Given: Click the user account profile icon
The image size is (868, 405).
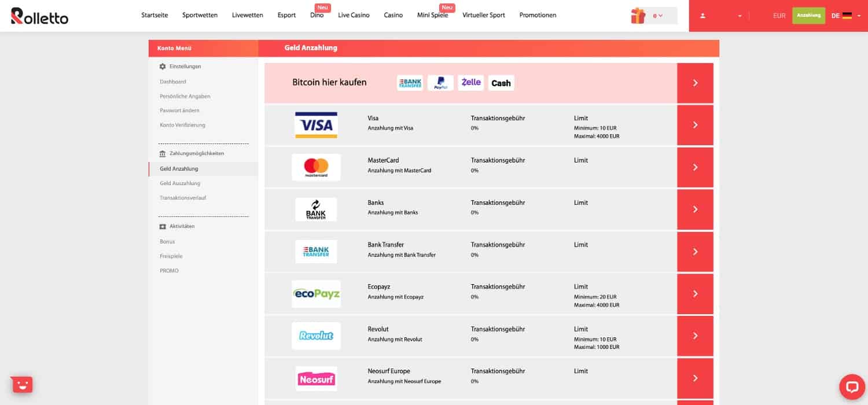Looking at the screenshot, I should pyautogui.click(x=703, y=16).
